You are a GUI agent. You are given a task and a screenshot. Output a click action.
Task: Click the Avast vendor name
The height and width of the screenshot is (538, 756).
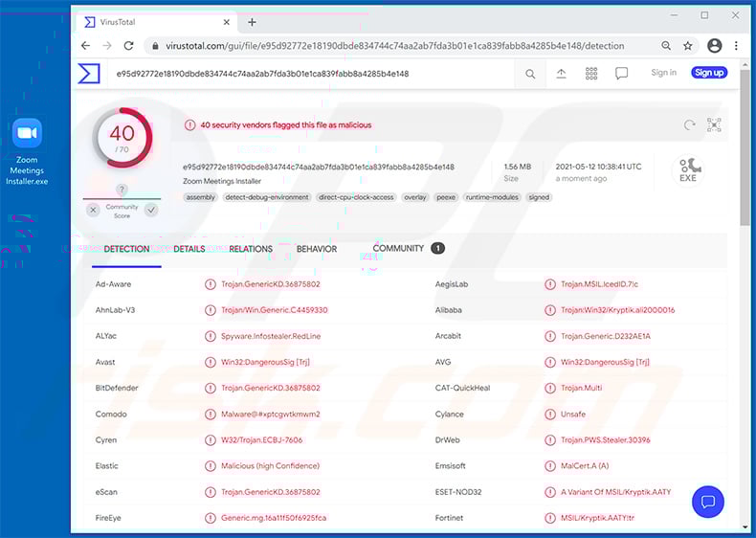tap(105, 362)
